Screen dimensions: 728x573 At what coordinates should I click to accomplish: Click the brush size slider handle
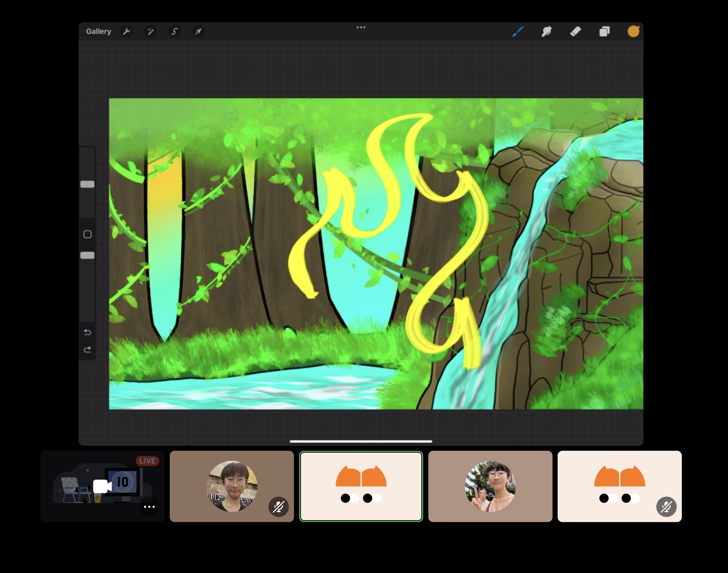(x=87, y=184)
